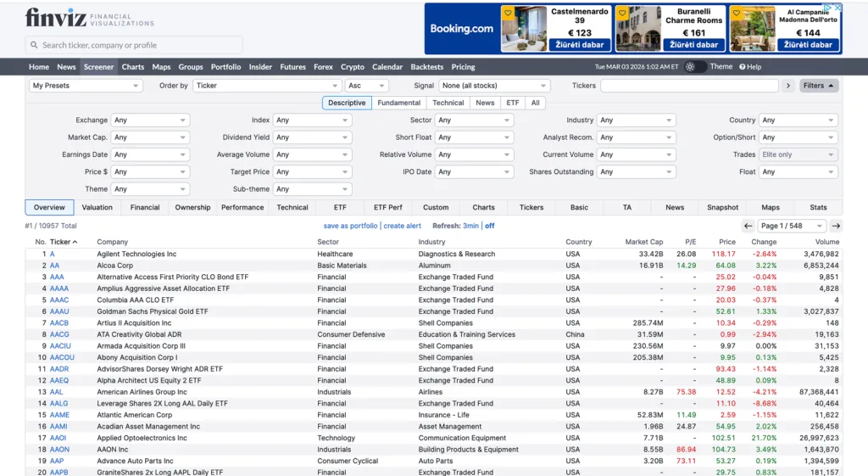Go to next page arrow
The width and height of the screenshot is (868, 476).
click(836, 226)
